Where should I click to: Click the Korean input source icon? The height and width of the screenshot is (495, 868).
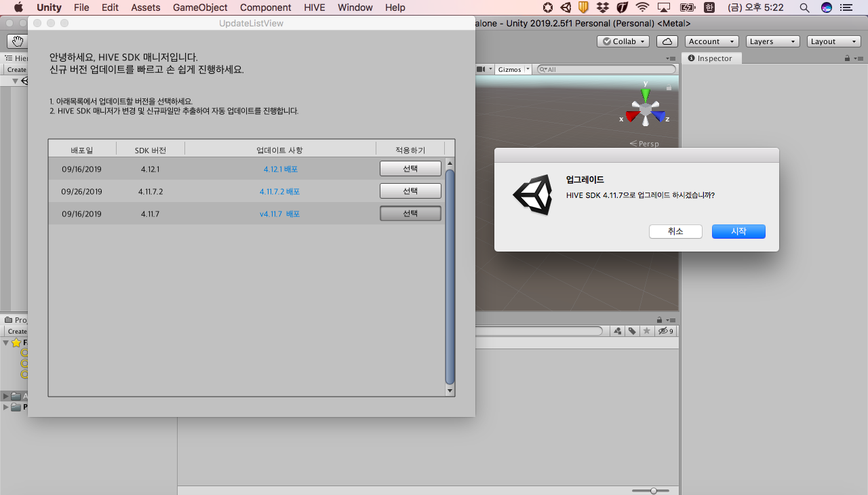709,7
